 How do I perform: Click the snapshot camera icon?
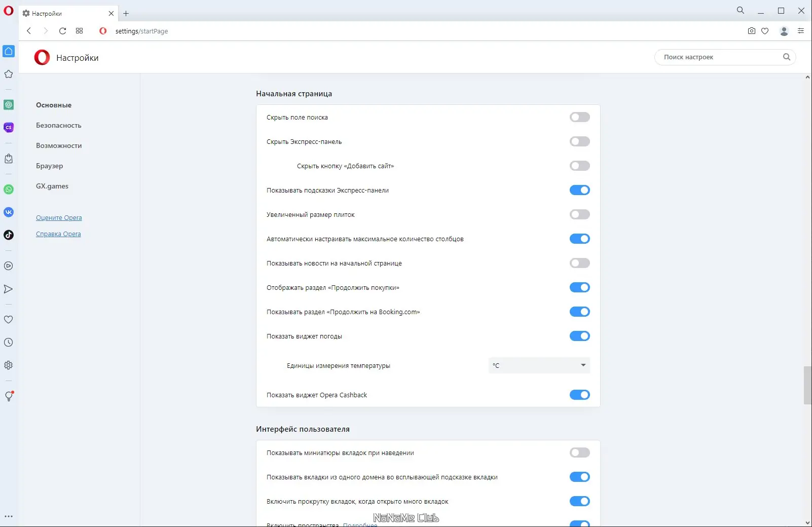(x=751, y=31)
